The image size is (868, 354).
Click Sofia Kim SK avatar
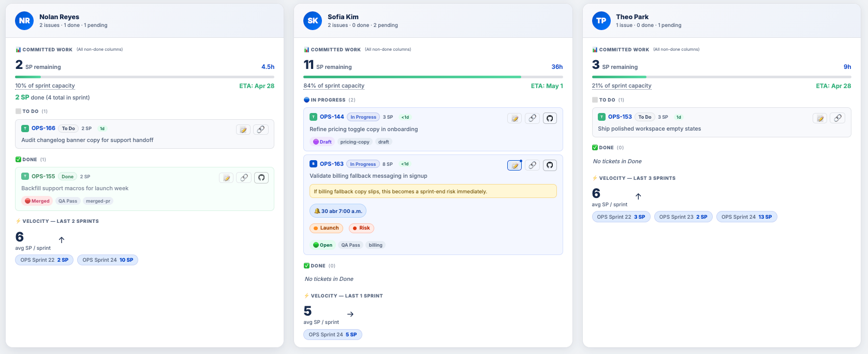pyautogui.click(x=313, y=21)
